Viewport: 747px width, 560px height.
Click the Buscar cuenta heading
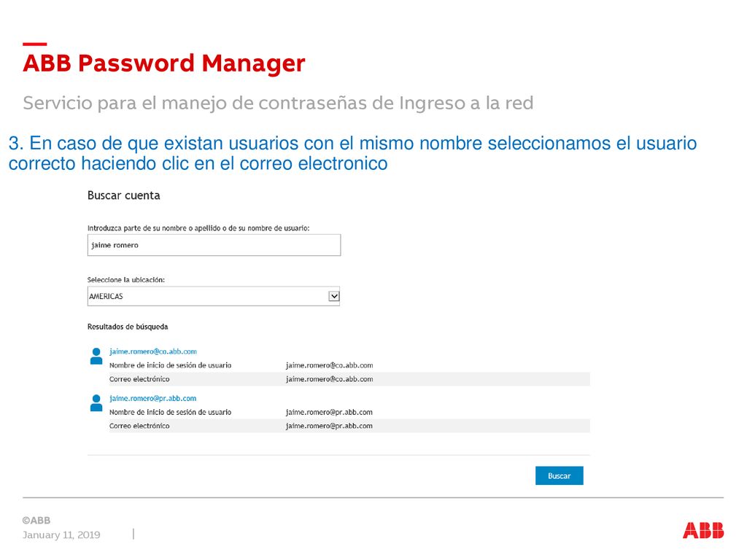click(x=124, y=195)
